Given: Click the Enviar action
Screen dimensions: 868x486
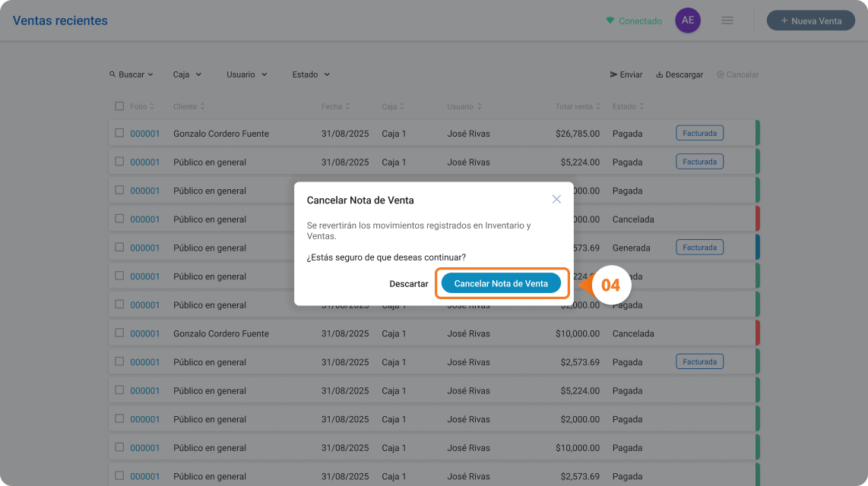Looking at the screenshot, I should click(x=626, y=74).
